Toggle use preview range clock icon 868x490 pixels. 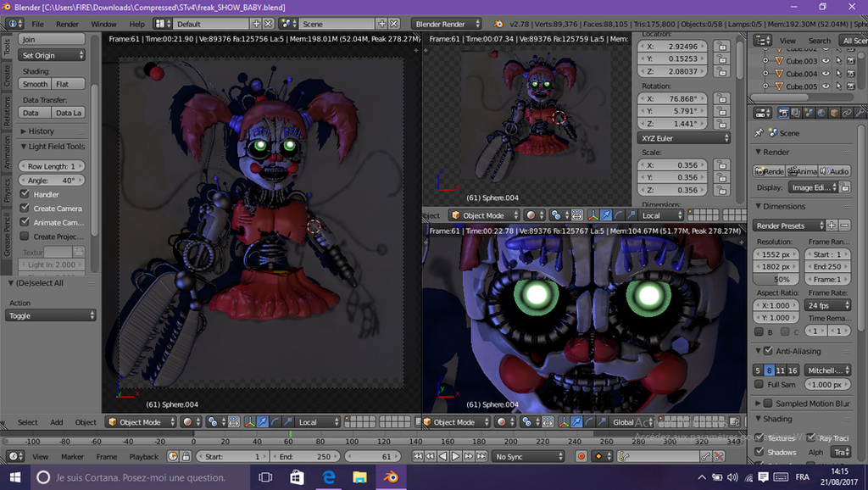(x=173, y=457)
